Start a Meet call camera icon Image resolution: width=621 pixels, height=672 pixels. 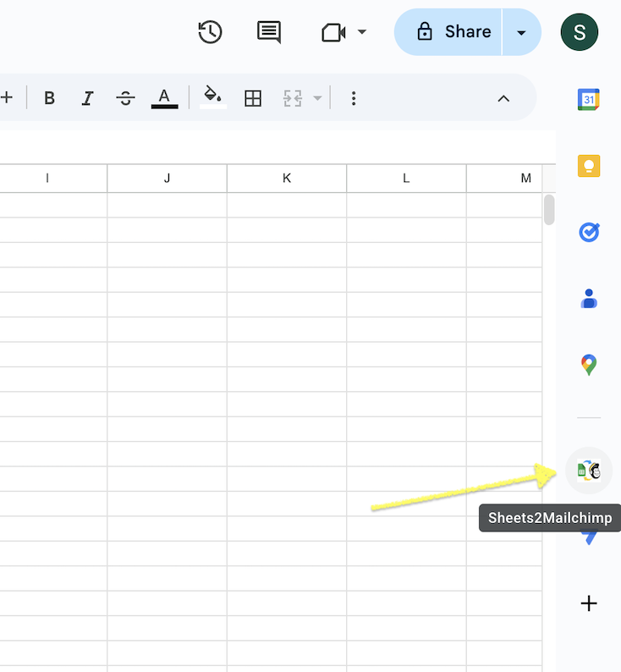coord(333,32)
